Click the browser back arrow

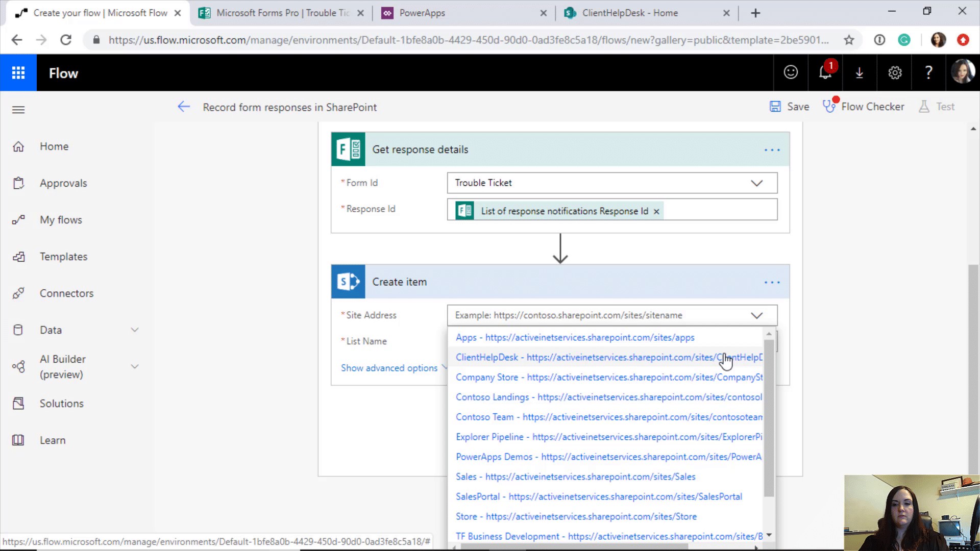pos(17,40)
